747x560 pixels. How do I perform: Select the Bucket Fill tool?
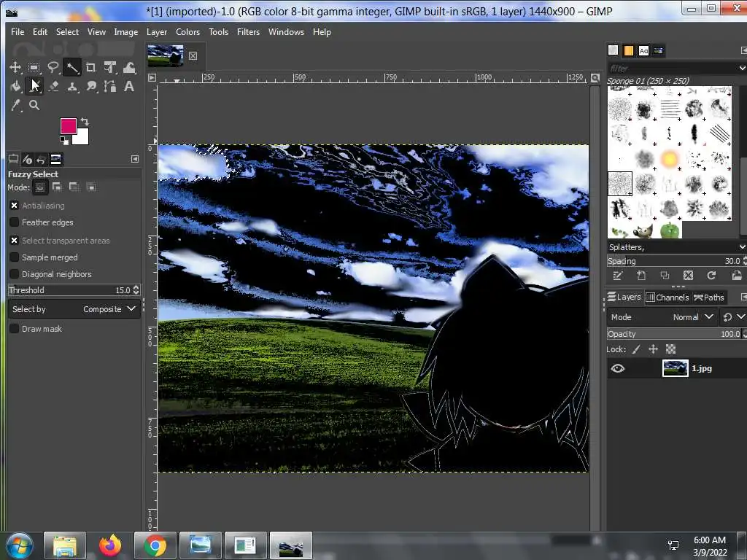[15, 86]
